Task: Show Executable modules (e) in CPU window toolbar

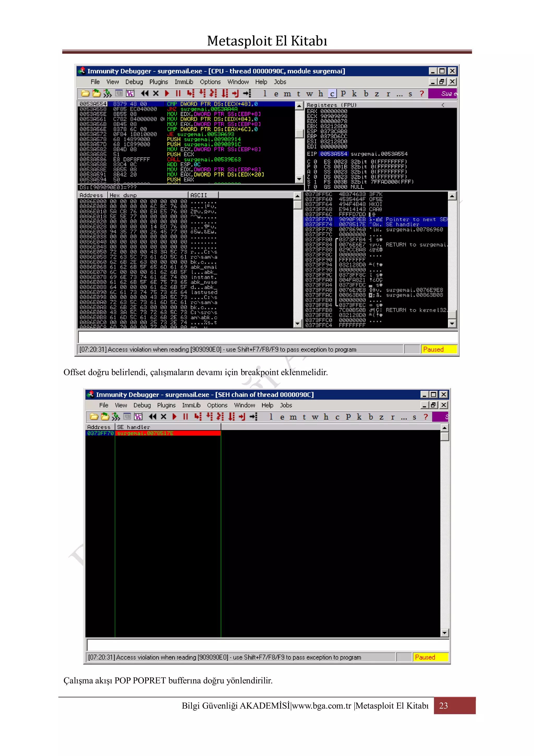Action: (x=276, y=94)
